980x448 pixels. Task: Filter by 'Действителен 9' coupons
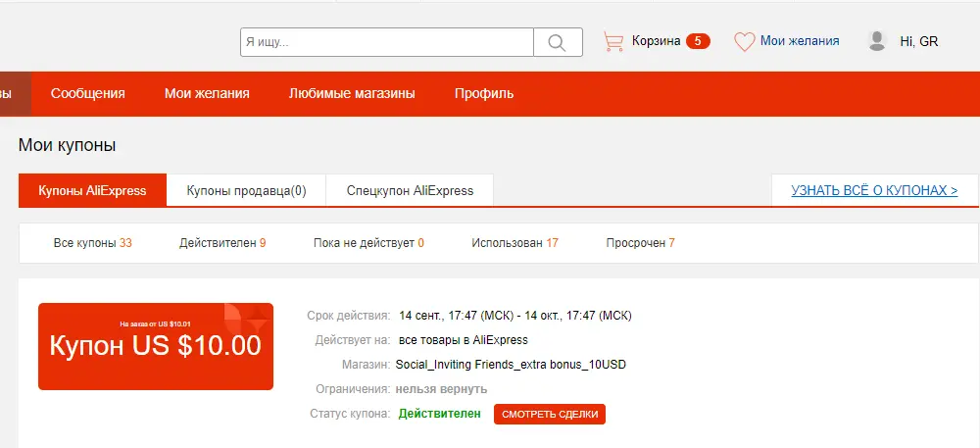pos(222,243)
